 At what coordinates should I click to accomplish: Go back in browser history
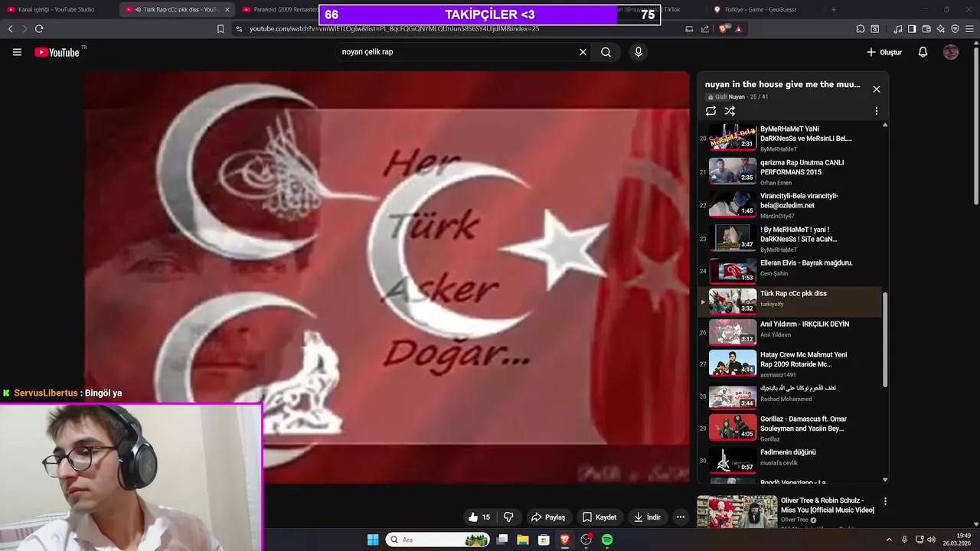[x=10, y=28]
